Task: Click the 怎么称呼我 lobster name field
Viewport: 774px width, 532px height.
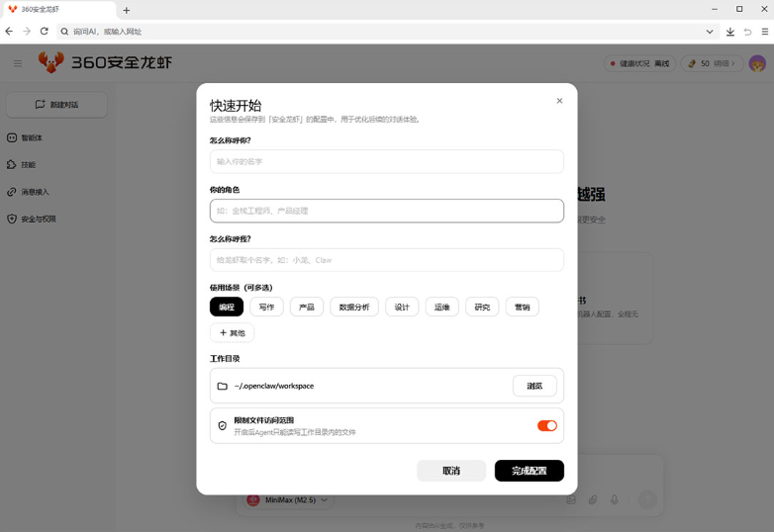Action: (387, 260)
